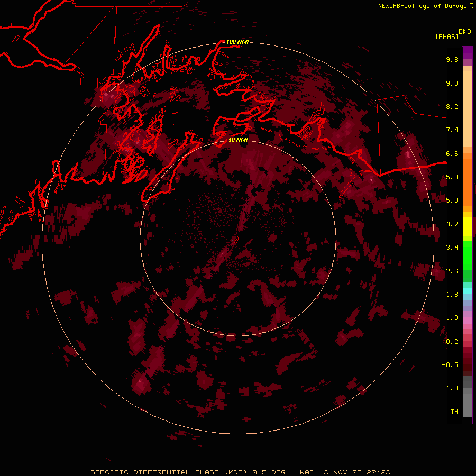476x476 pixels.
Task: Click the [PHAS] label above the color scale
Action: 447,36
